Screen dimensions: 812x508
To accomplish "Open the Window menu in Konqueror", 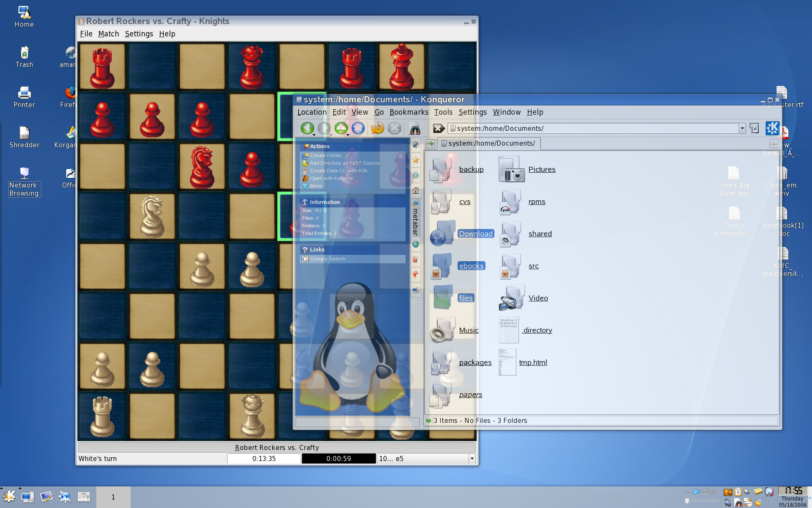I will click(506, 112).
